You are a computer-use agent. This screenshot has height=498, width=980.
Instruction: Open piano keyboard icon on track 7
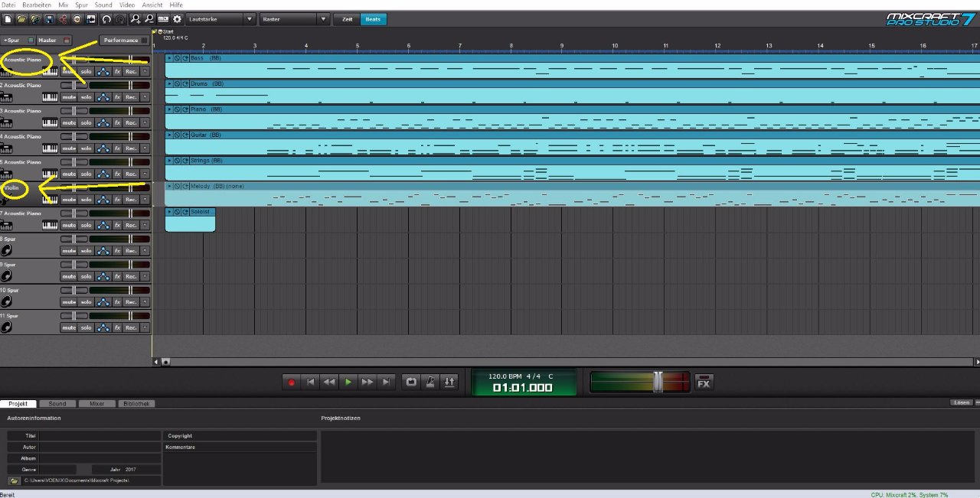pos(50,225)
